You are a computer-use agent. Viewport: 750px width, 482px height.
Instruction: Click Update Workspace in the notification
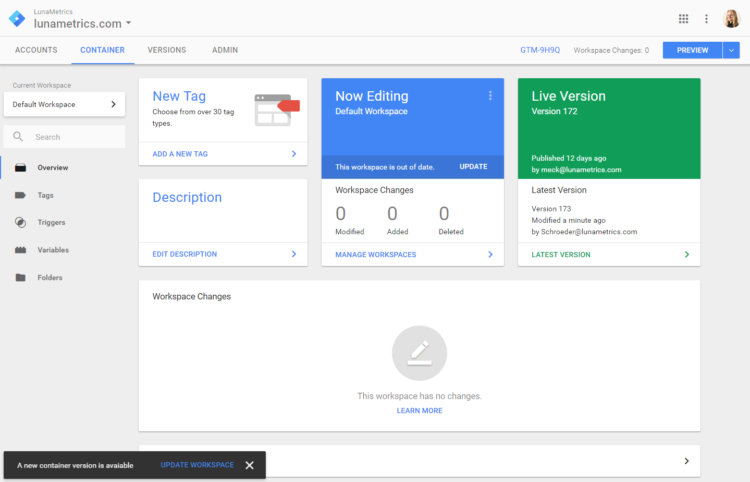click(x=197, y=465)
